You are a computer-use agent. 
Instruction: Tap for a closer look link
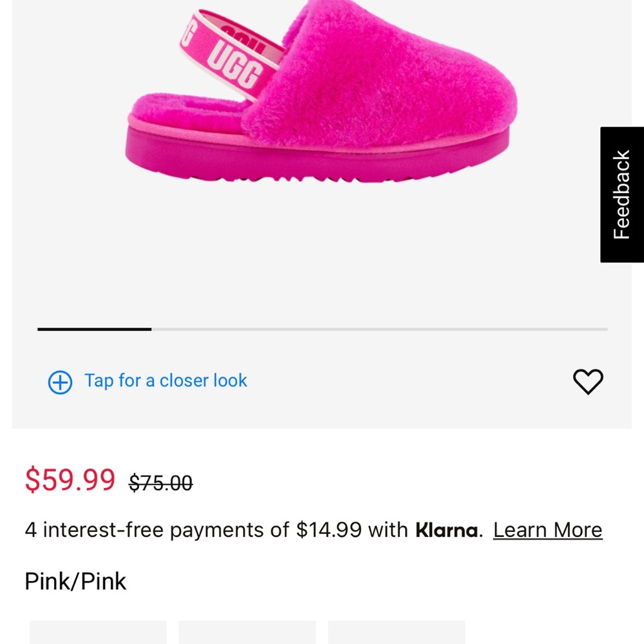coord(165,381)
